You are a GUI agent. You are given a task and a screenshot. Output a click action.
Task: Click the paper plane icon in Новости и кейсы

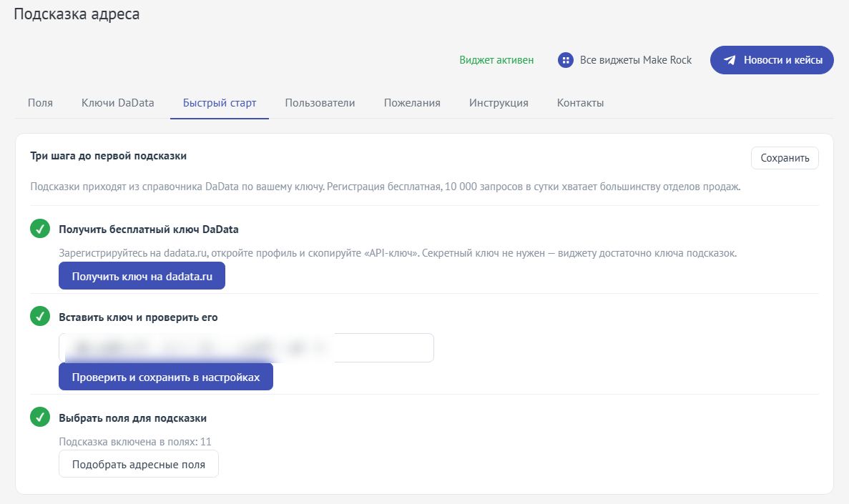[x=730, y=60]
